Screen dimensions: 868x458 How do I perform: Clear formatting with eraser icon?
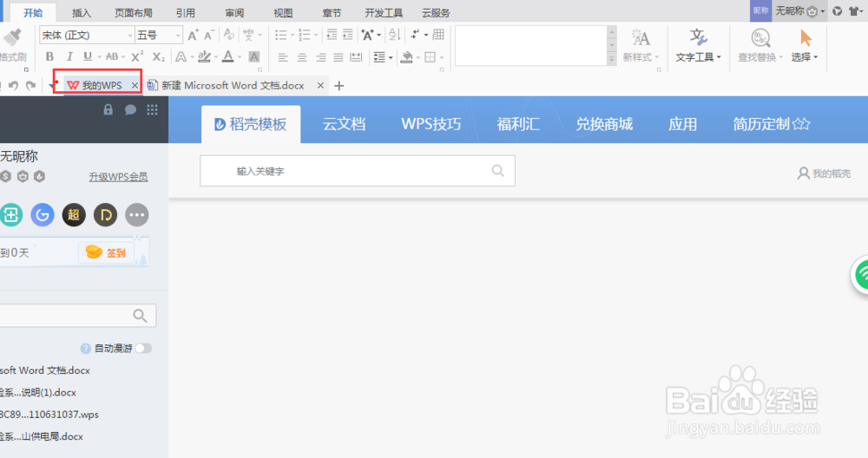point(228,35)
